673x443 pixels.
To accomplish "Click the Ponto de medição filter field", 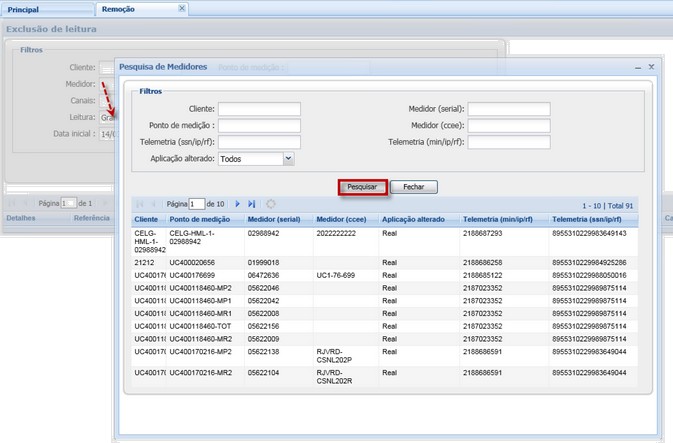I will [259, 126].
